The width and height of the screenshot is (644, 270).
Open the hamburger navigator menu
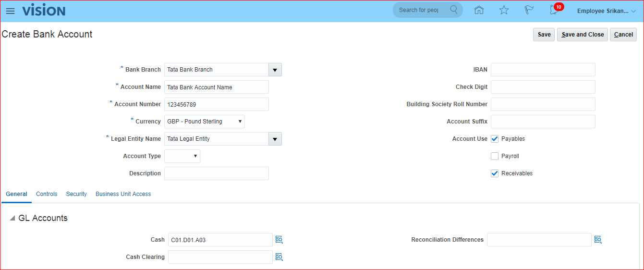coord(10,11)
